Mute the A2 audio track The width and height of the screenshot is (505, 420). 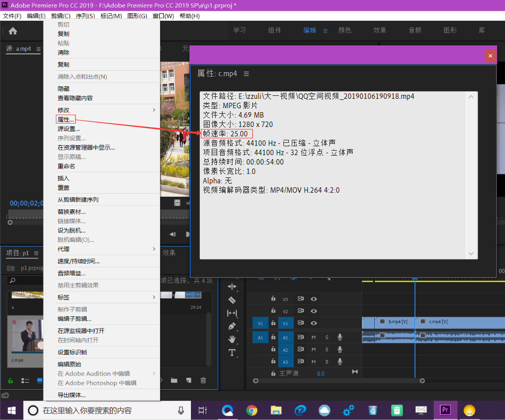pyautogui.click(x=314, y=349)
